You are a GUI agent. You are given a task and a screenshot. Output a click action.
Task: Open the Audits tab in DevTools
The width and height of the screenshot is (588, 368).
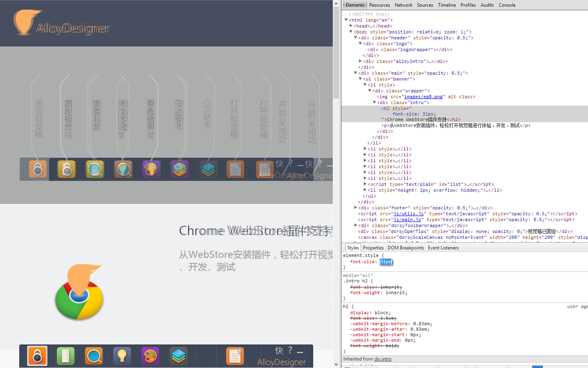tap(487, 5)
